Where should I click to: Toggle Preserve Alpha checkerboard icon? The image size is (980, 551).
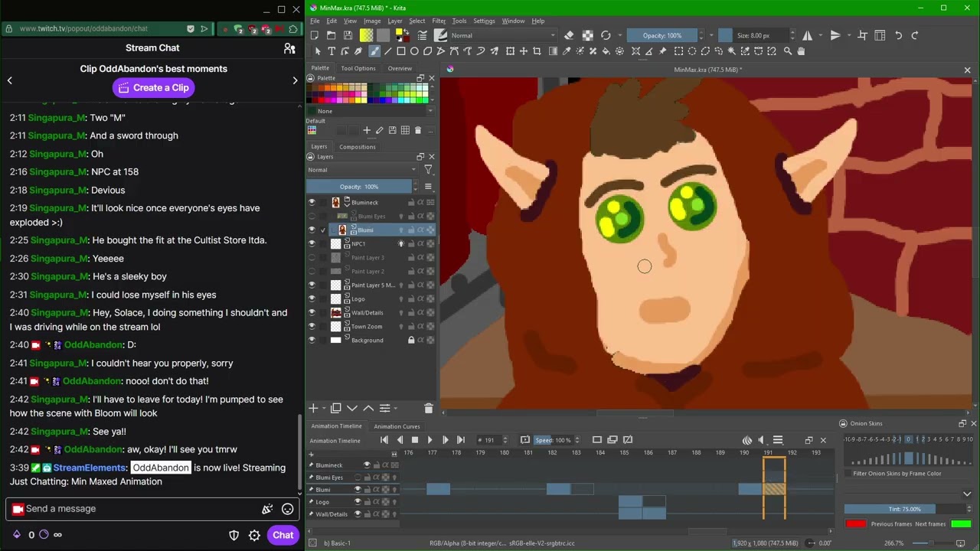(x=587, y=35)
